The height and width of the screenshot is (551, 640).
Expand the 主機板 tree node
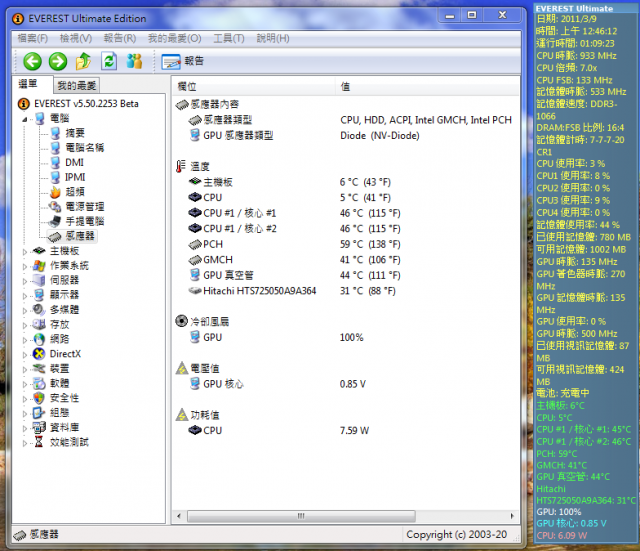pos(24,252)
